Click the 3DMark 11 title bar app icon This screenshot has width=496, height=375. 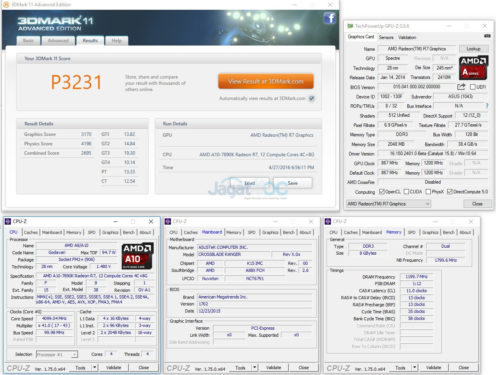point(6,4)
